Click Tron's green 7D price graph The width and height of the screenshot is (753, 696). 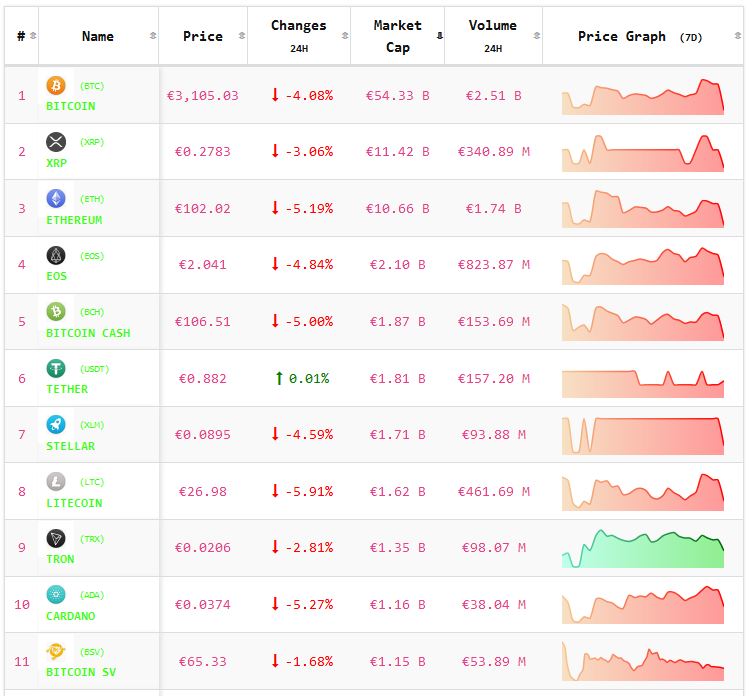tap(642, 549)
